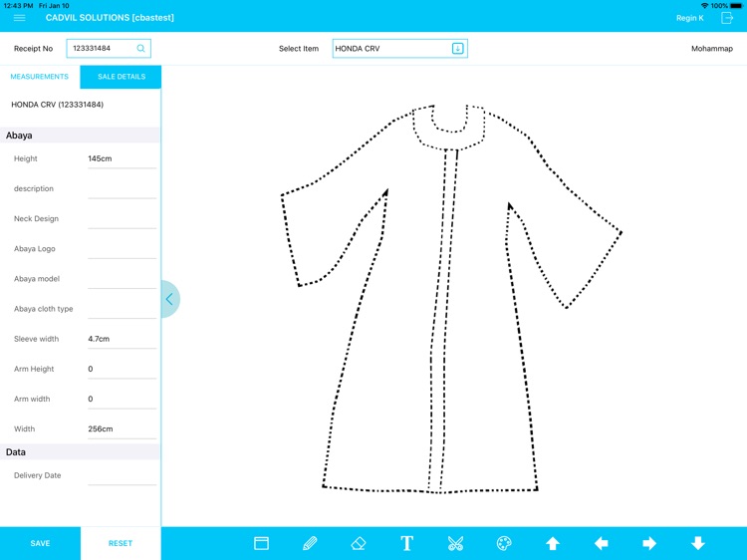The height and width of the screenshot is (560, 747).
Task: Click the Wi-Fi icon in status bar
Action: 704,6
